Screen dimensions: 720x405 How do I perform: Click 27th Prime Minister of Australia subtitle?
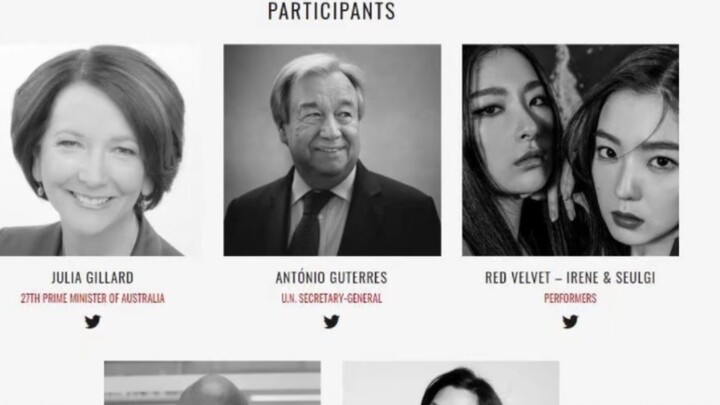tap(92, 298)
